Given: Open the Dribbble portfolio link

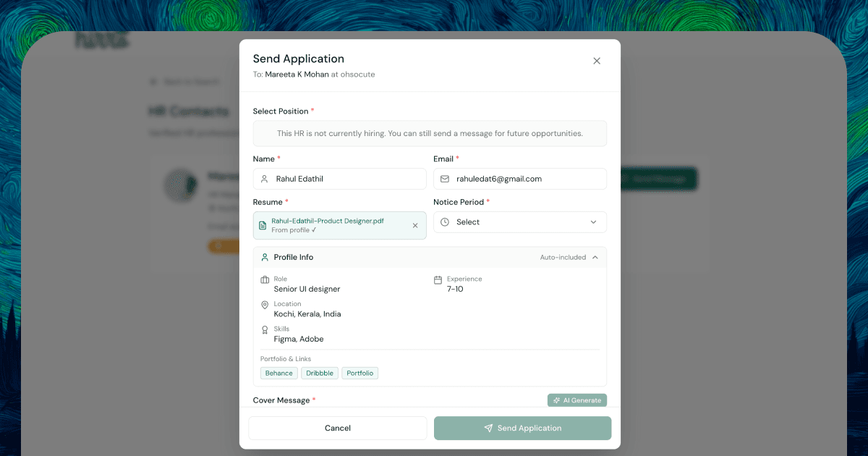Looking at the screenshot, I should 320,373.
